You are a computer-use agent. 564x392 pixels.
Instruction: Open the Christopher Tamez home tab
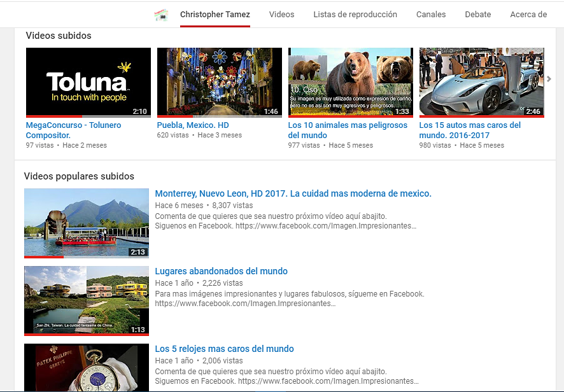pos(215,15)
